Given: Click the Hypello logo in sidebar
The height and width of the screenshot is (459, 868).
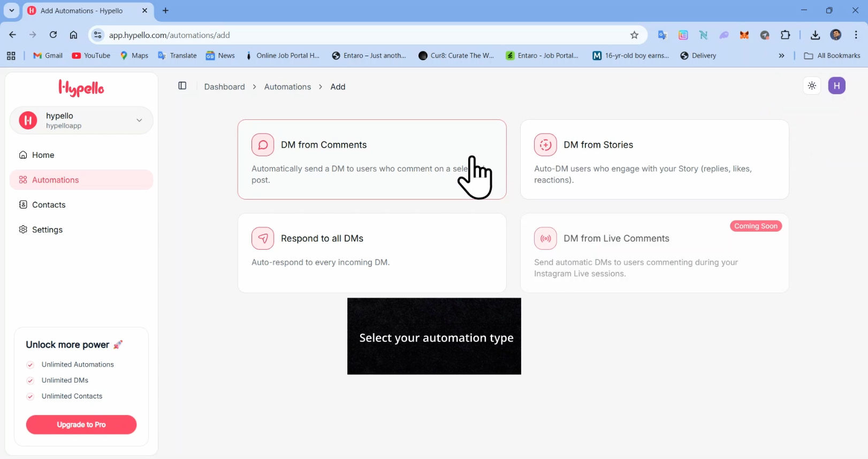Looking at the screenshot, I should pyautogui.click(x=81, y=88).
